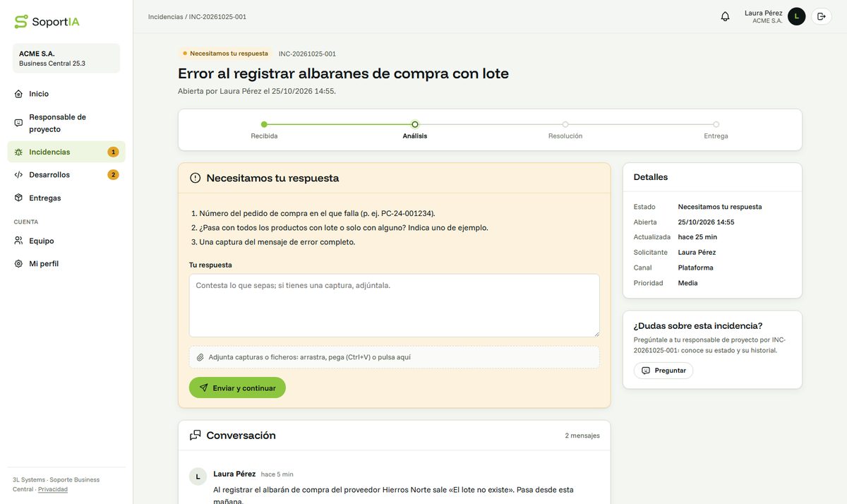This screenshot has width=847, height=504.
Task: Click Laura Pérez message timestamp hace 5 min
Action: click(x=277, y=474)
